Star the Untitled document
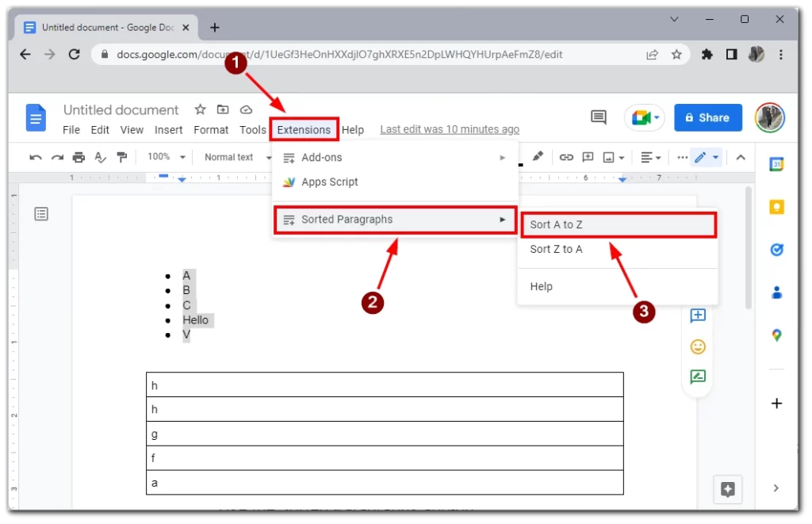Viewport: 812px width, 524px height. 200,109
